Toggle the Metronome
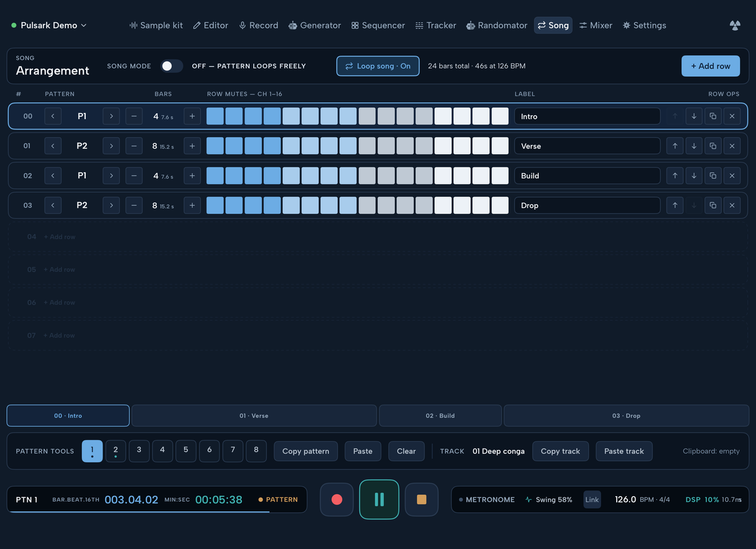The image size is (756, 549). (x=486, y=500)
